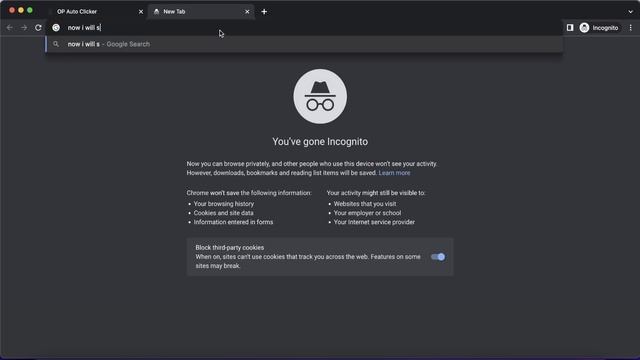640x360 pixels.
Task: Click the Incognito label button
Action: (x=605, y=28)
